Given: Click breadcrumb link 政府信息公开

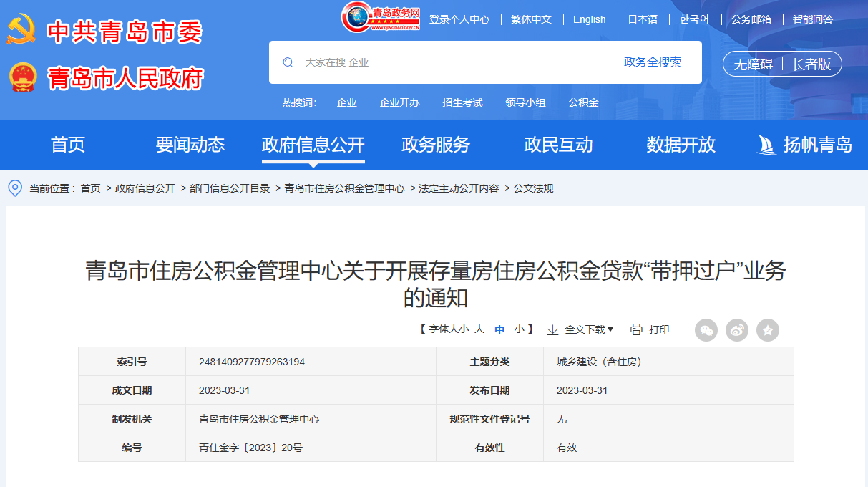Looking at the screenshot, I should 145,188.
